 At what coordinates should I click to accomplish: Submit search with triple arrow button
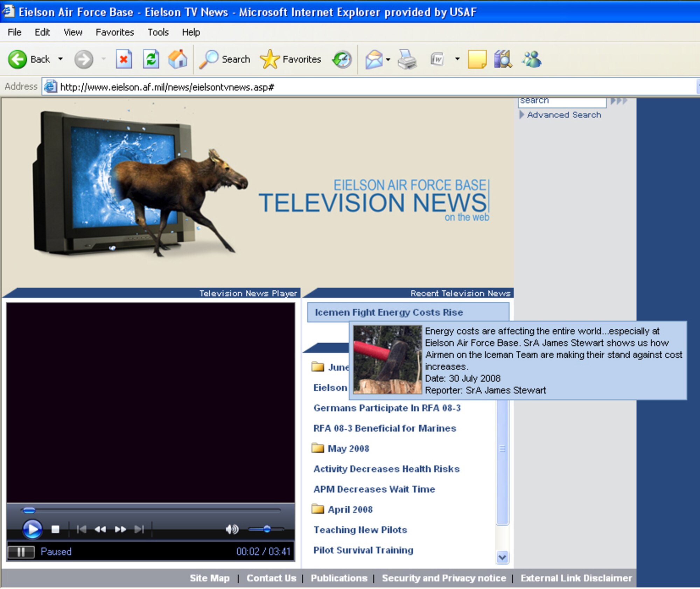(x=619, y=101)
